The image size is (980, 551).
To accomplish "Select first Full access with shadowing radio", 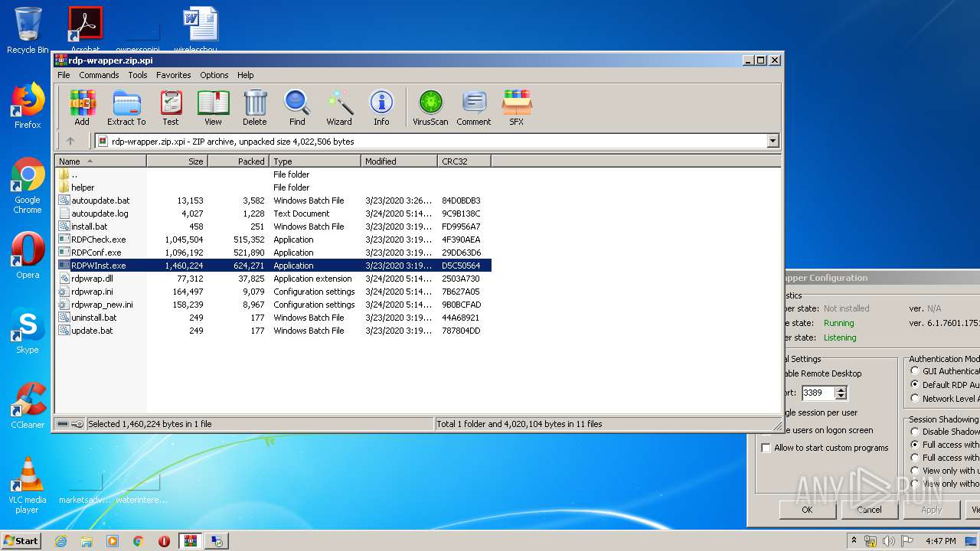I will (x=915, y=445).
